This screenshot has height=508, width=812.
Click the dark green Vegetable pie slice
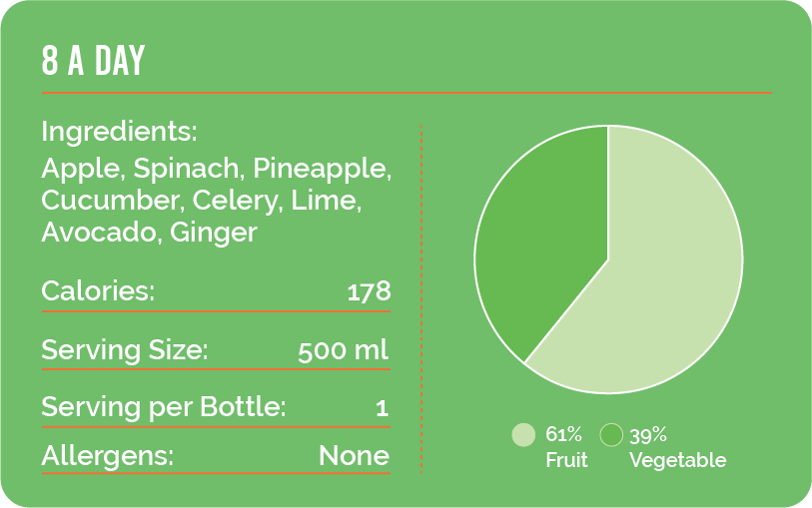[544, 240]
